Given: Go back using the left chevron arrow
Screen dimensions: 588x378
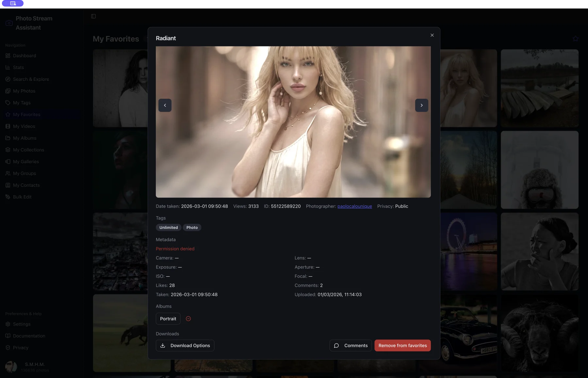Looking at the screenshot, I should 165,105.
